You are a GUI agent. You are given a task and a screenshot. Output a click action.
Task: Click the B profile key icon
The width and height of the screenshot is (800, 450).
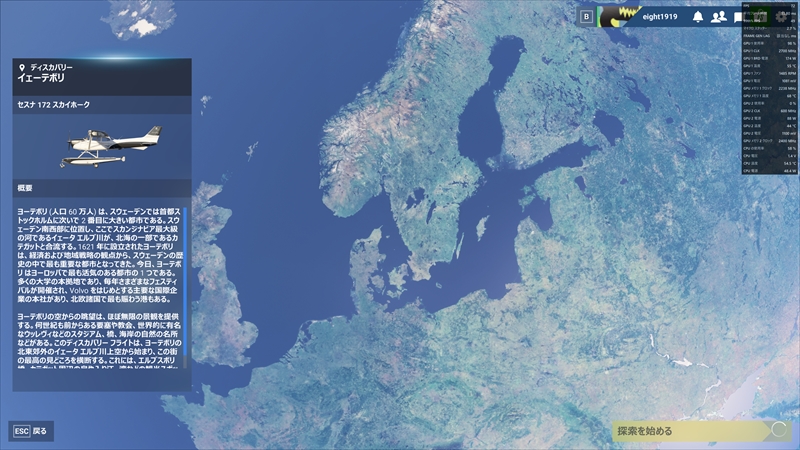(x=586, y=17)
